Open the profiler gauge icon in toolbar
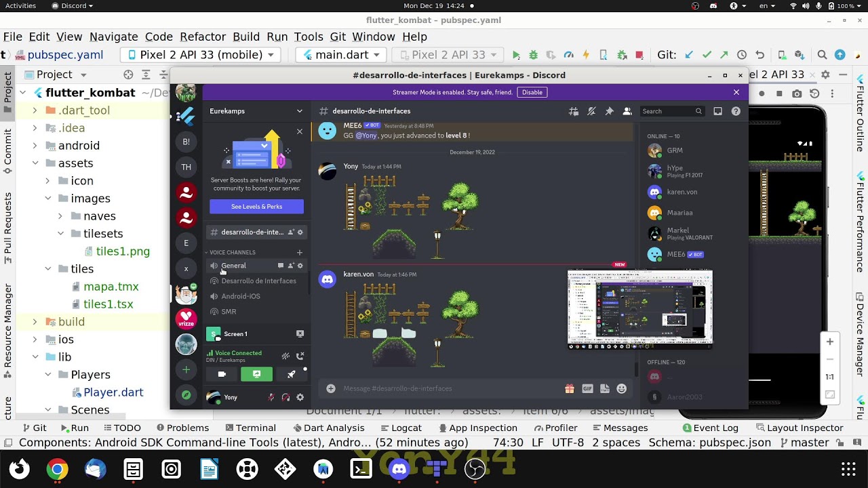Viewport: 868px width, 488px height. pyautogui.click(x=568, y=55)
